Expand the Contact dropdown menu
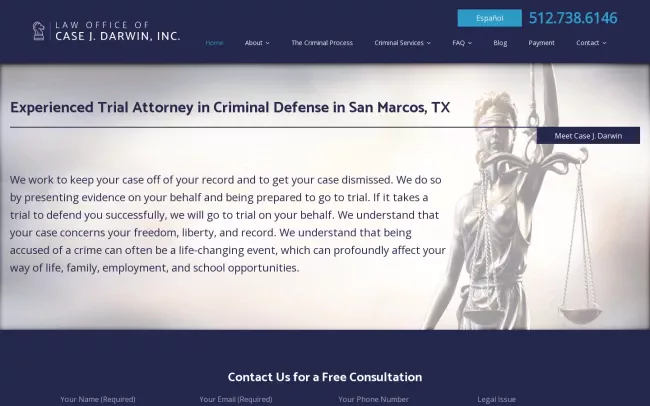This screenshot has height=406, width=650. [x=591, y=43]
